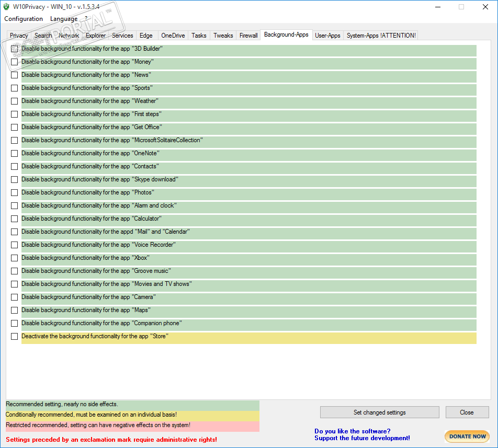Tick the checkbox for "3D Builder" app
The image size is (498, 448).
click(14, 49)
